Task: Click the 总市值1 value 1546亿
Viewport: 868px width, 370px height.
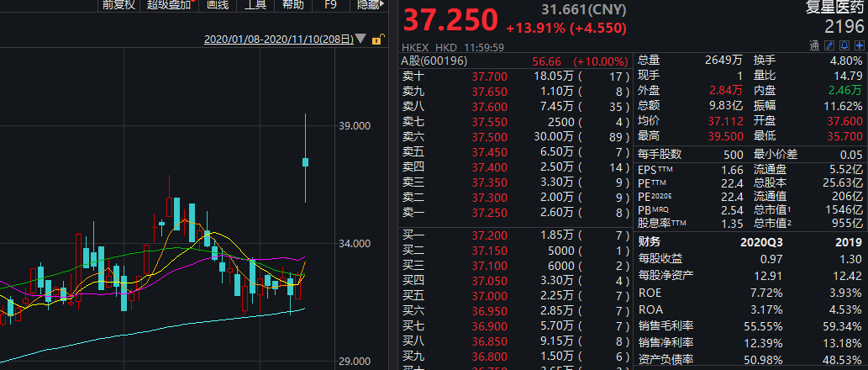Action: click(844, 210)
